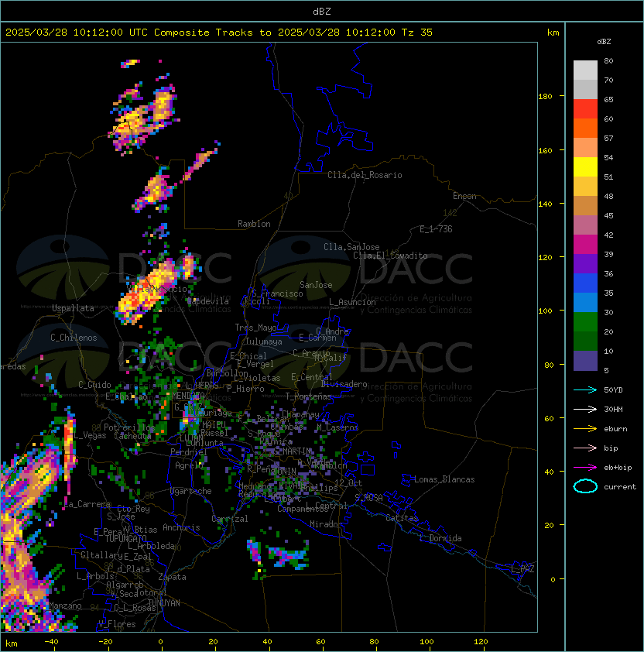Select the 'C_Guido' place label
This screenshot has height=652, width=644.
pyautogui.click(x=94, y=385)
